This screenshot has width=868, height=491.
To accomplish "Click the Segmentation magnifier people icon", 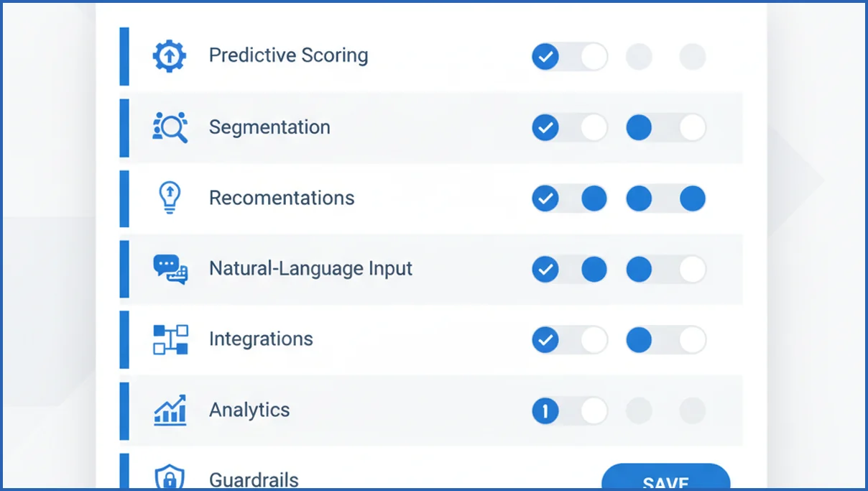I will coord(170,127).
